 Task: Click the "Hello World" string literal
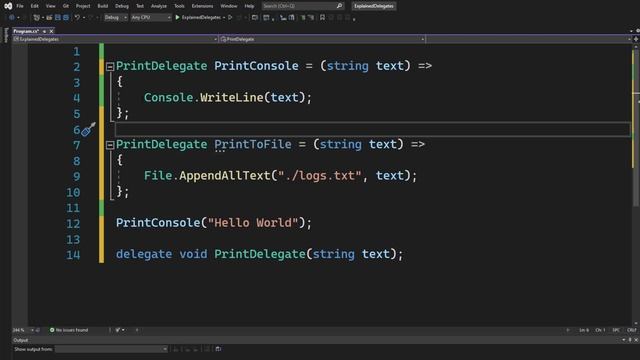tap(253, 223)
